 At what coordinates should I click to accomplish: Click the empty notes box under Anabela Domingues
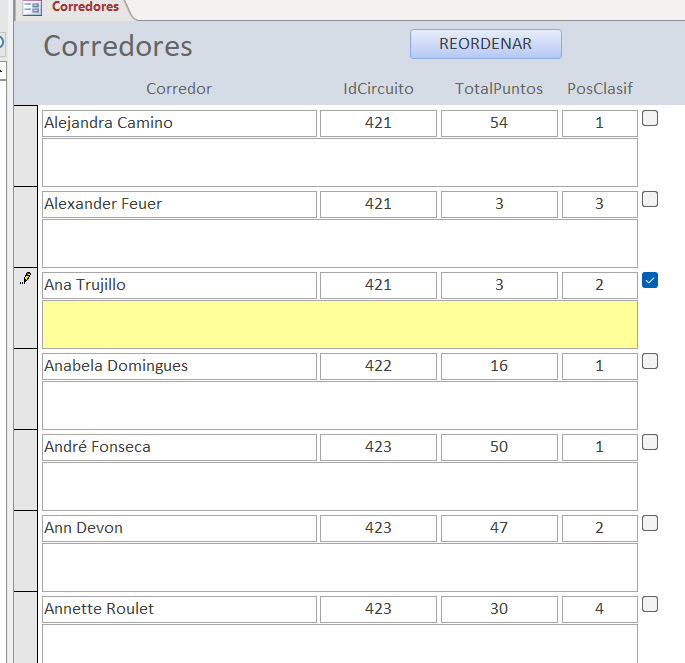coord(340,405)
